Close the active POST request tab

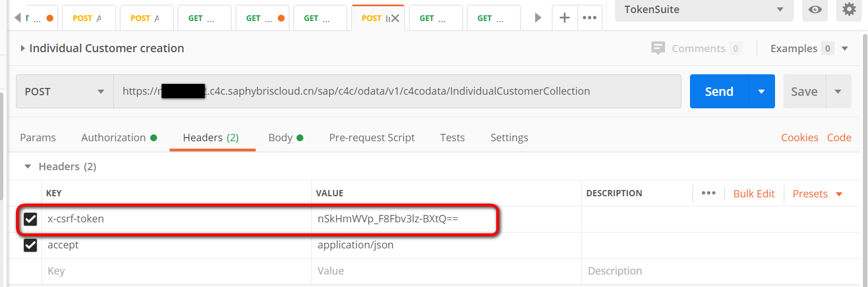pyautogui.click(x=395, y=18)
